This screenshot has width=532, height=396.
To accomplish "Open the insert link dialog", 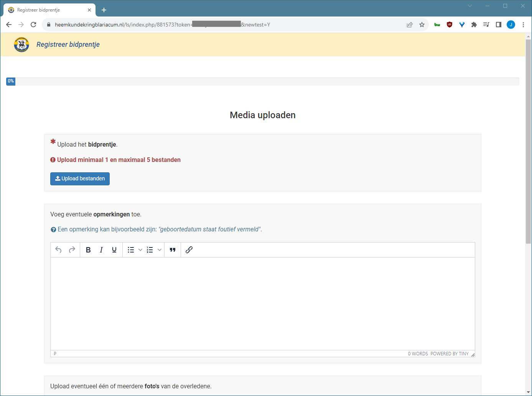I will pos(189,250).
